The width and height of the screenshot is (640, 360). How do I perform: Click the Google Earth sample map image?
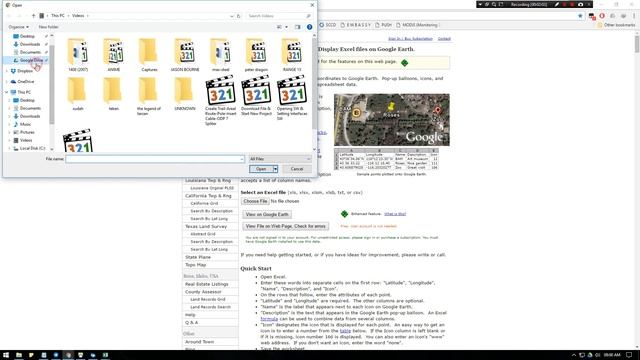click(391, 120)
